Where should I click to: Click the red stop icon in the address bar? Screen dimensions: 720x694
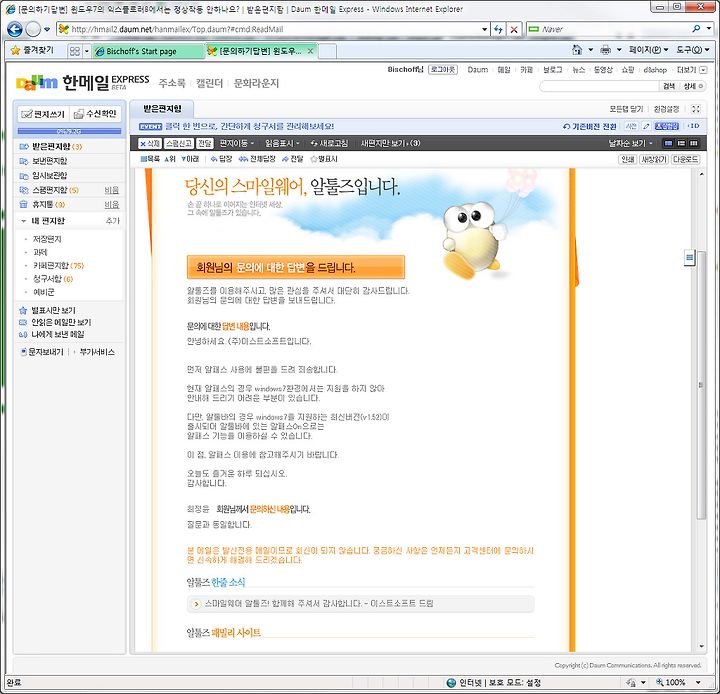click(514, 29)
